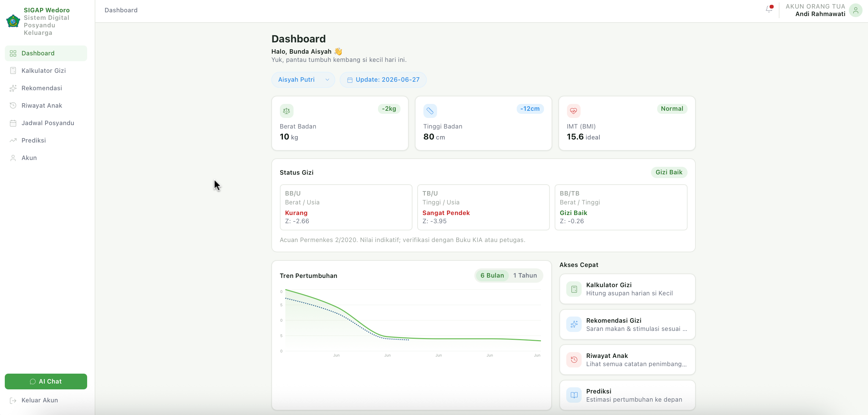Click the TB/U Sangat Pendek status box
The height and width of the screenshot is (415, 868).
click(484, 207)
